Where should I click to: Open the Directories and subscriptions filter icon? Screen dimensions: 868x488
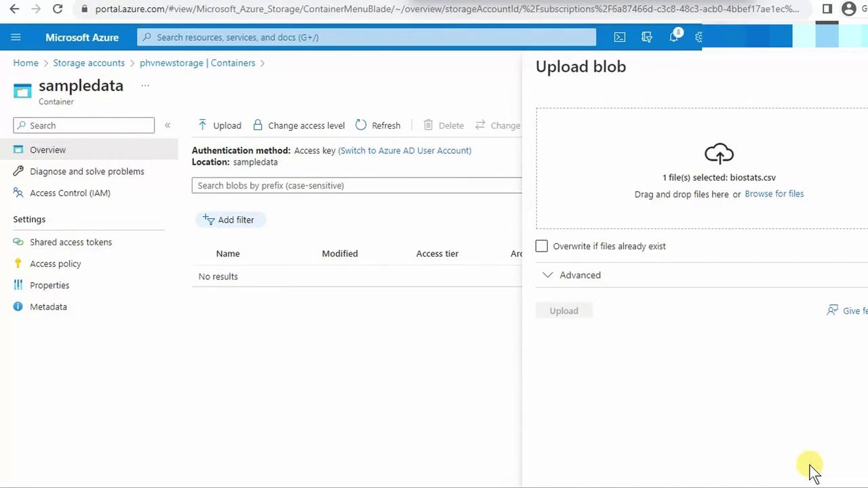(647, 37)
